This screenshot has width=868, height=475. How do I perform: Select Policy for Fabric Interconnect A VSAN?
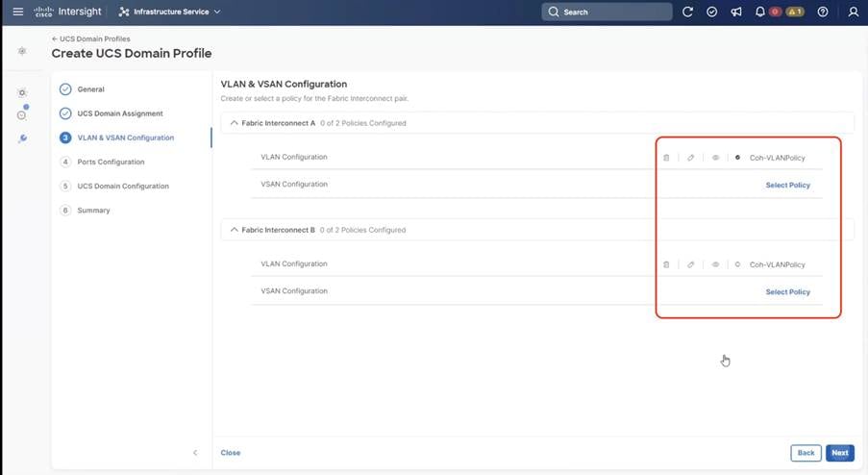click(787, 185)
